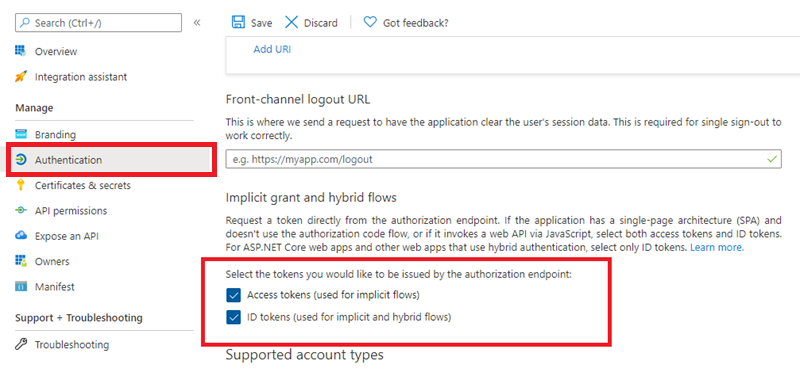Go to the Manifest section
Image resolution: width=800 pixels, height=370 pixels.
pyautogui.click(x=55, y=287)
